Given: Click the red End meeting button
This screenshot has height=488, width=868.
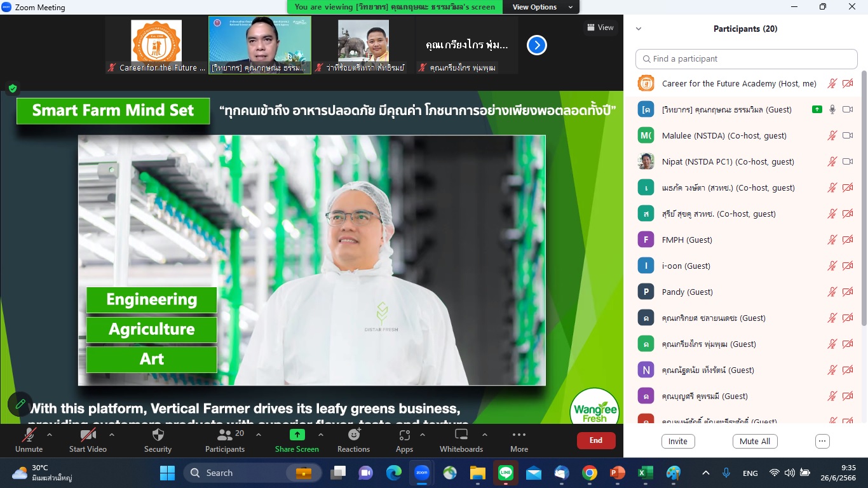Looking at the screenshot, I should (596, 440).
